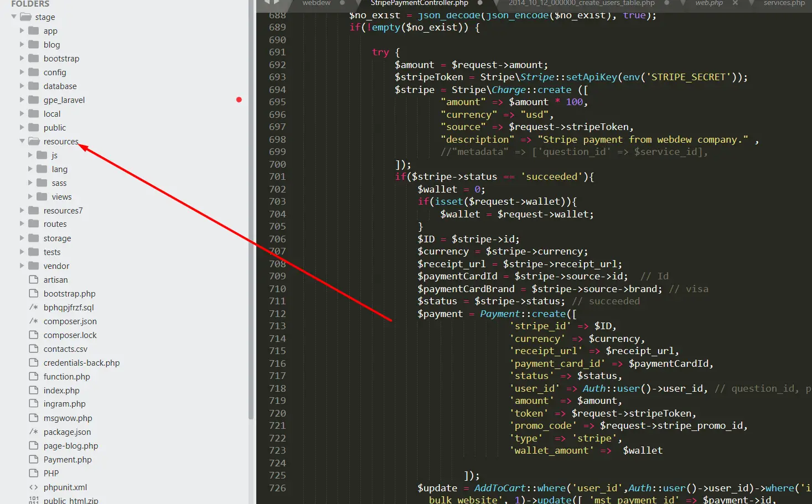Click the sidebar vertical scrollbar

(x=251, y=210)
